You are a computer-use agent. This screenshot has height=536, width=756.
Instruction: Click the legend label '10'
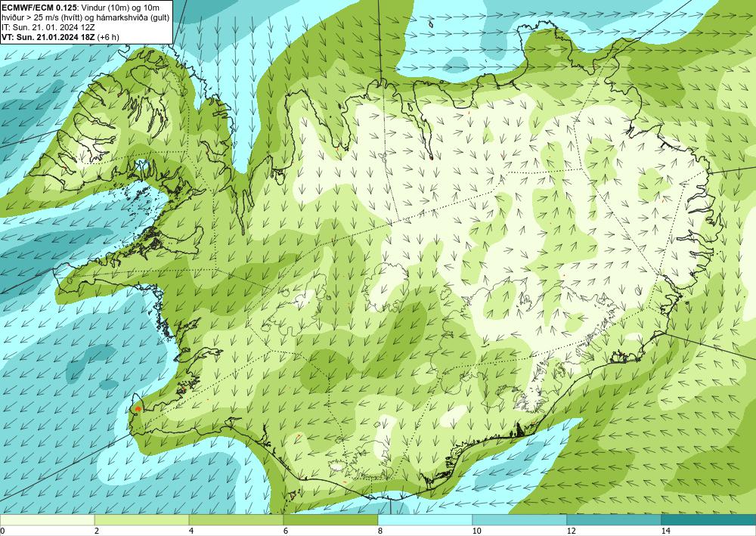pos(477,531)
